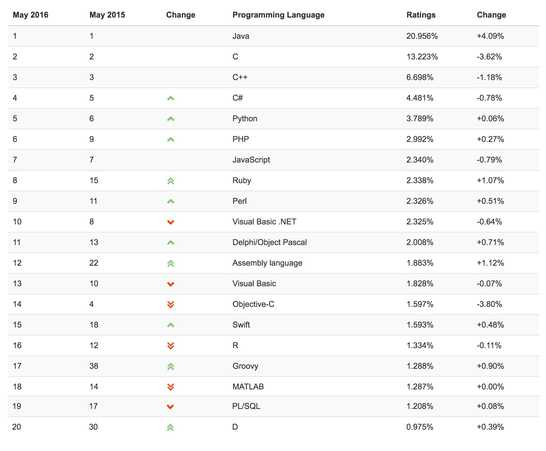This screenshot has width=546, height=451.
Task: Click the double up arrow next to Ruby
Action: click(171, 181)
